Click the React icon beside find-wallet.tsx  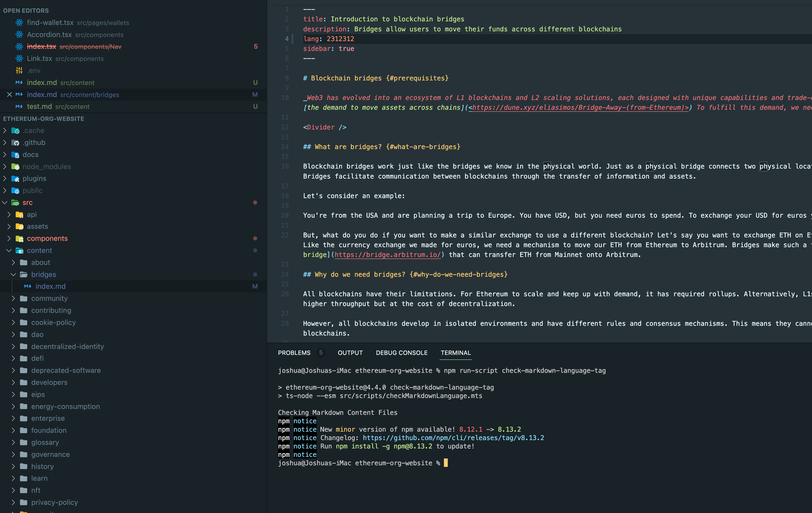point(19,23)
